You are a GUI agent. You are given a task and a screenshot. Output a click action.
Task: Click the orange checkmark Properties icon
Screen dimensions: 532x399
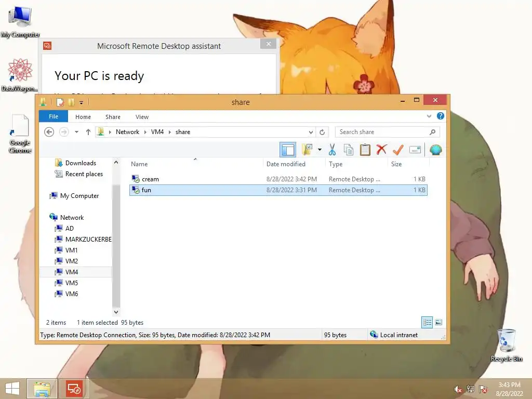398,150
